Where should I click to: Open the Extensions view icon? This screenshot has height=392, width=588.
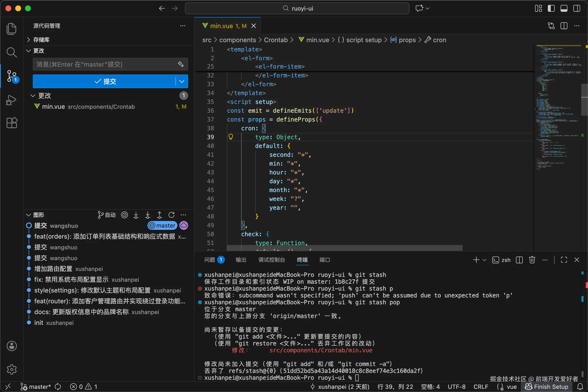coord(12,123)
